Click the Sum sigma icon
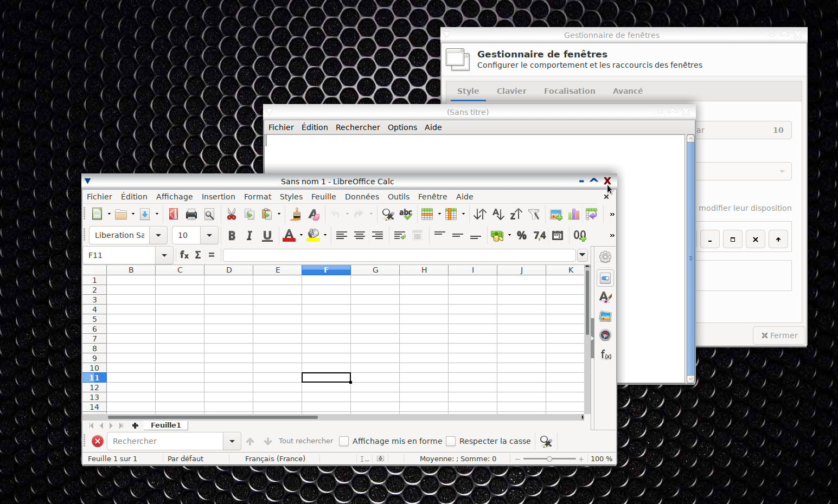This screenshot has width=838, height=504. click(198, 255)
